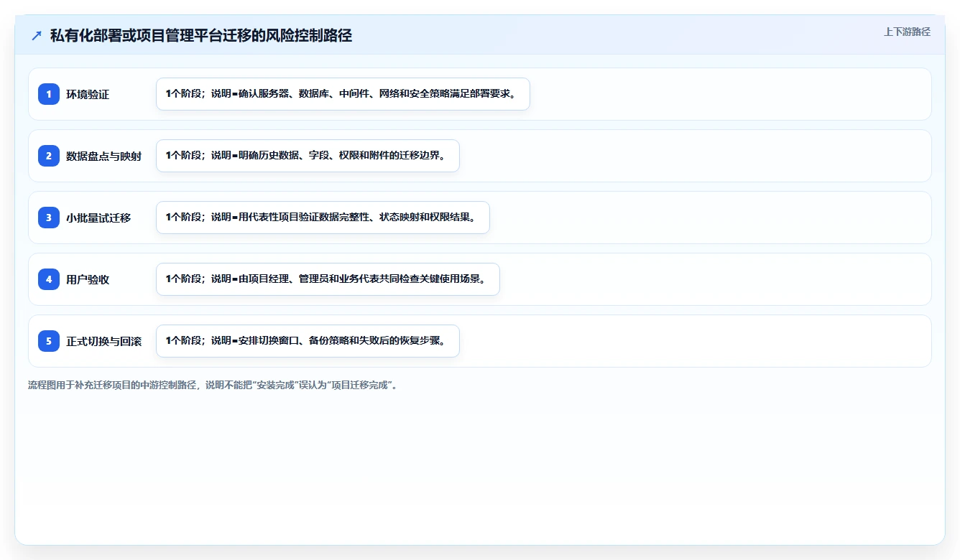The height and width of the screenshot is (560, 960).
Task: Click the arrow icon beside the title
Action: [37, 35]
